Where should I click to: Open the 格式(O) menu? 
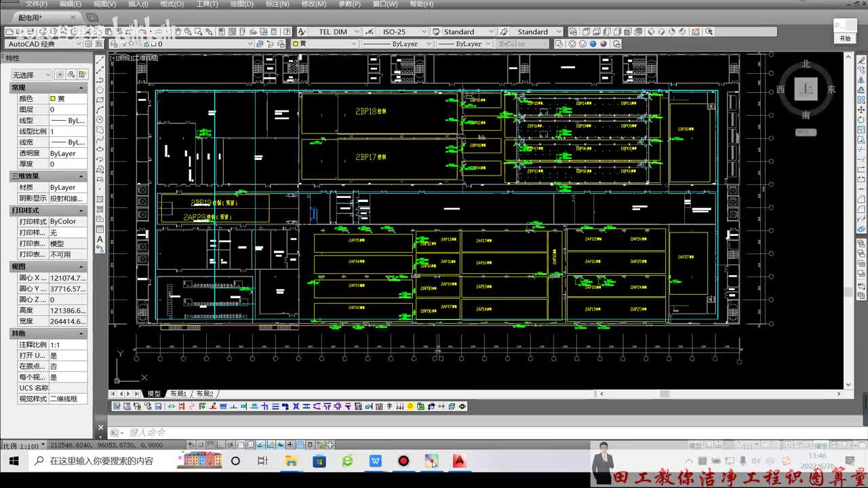172,4
